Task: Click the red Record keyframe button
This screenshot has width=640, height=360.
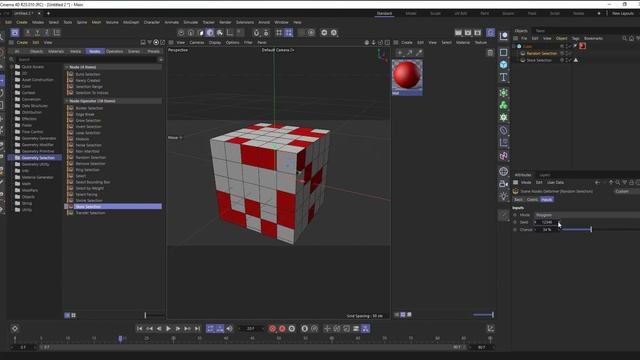Action: [x=272, y=329]
